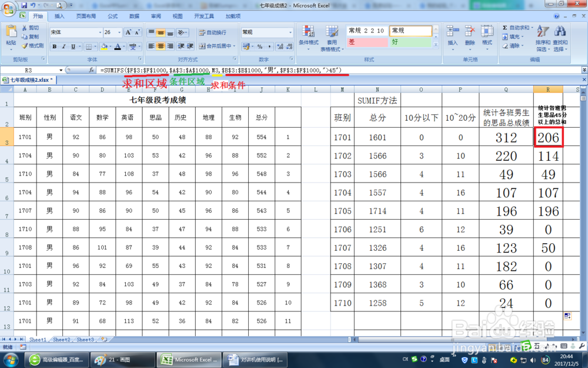
Task: Toggle middle vertical alignment
Action: click(161, 32)
